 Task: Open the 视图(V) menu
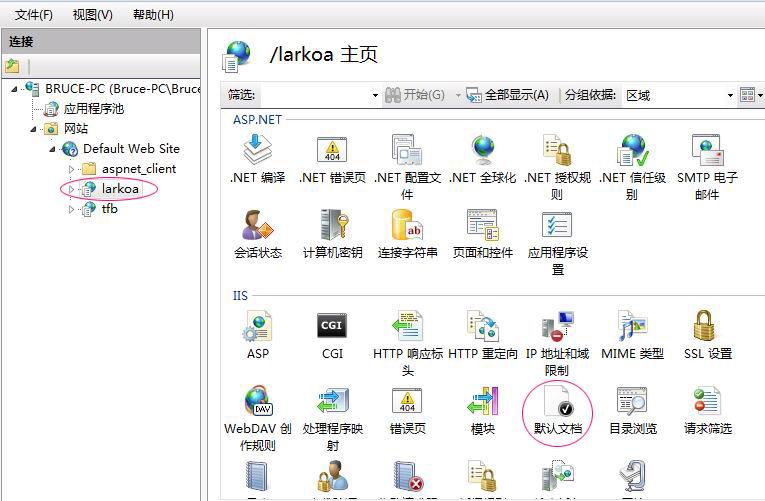tap(92, 15)
